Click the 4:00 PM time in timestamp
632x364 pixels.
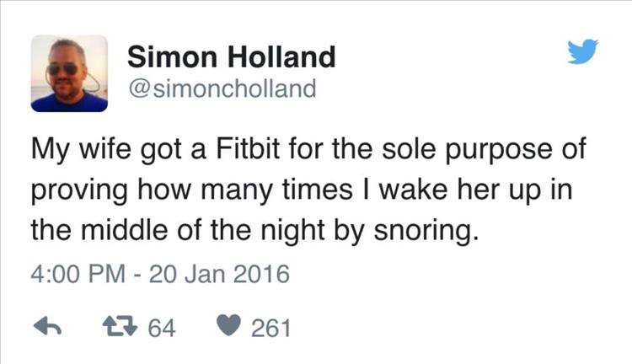tap(78, 274)
